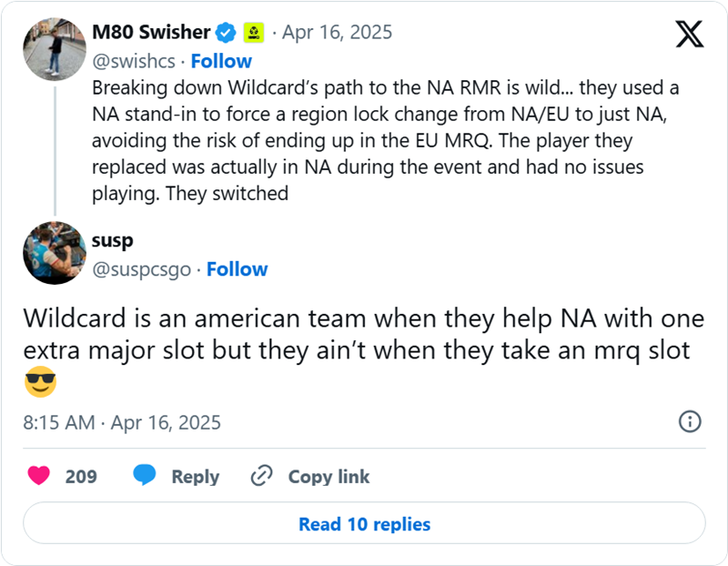Open the Apr 16, 2025 date link at top
Screen dimensions: 728x566
pyautogui.click(x=337, y=31)
